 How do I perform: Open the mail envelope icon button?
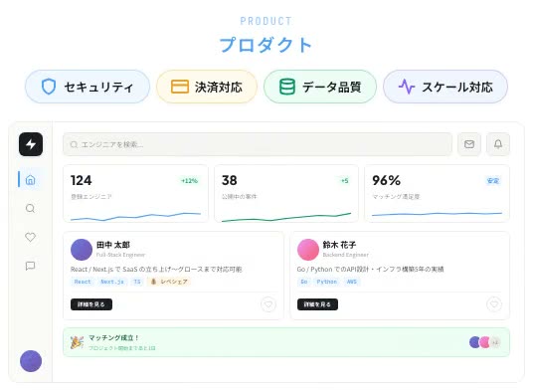pyautogui.click(x=469, y=144)
